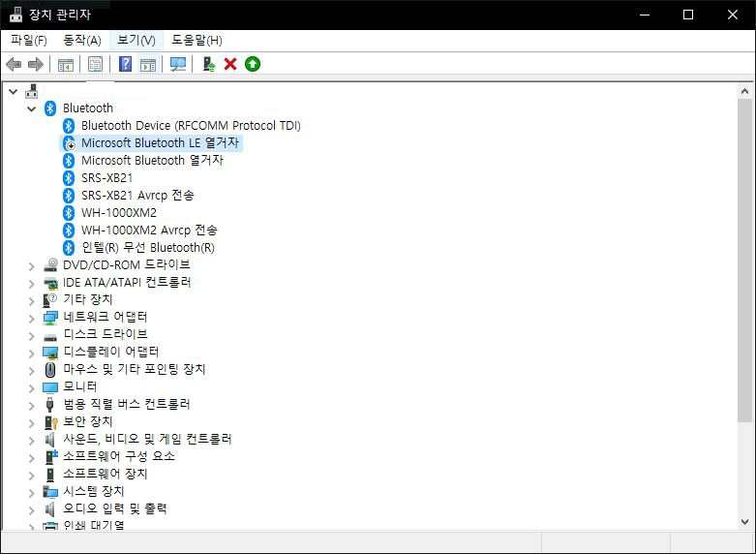This screenshot has width=756, height=554.
Task: Click the disabled Microsoft Bluetooth LE 열거자 icon
Action: click(x=69, y=142)
